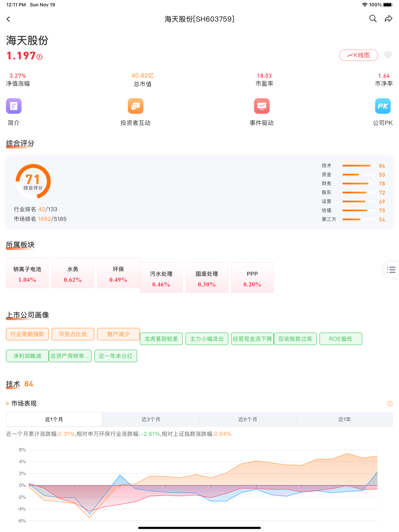Tap the 市场表现 info icon
Screen dimensions: 399x532
[x=390, y=404]
